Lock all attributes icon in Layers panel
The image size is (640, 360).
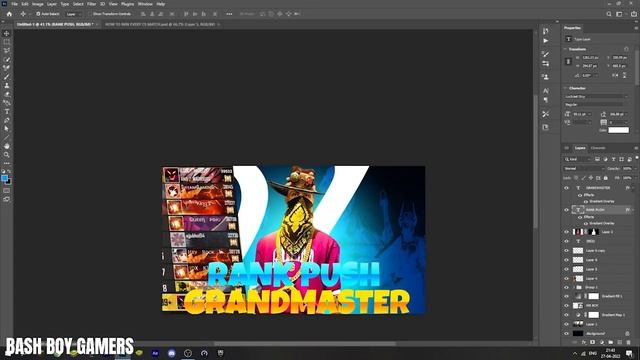pyautogui.click(x=606, y=178)
